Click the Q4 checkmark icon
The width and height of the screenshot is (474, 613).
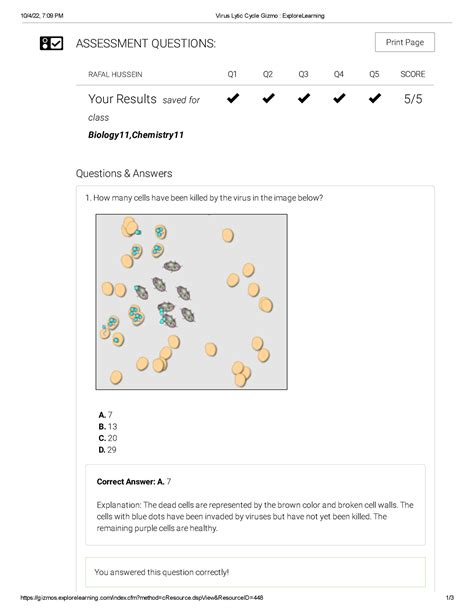click(339, 98)
